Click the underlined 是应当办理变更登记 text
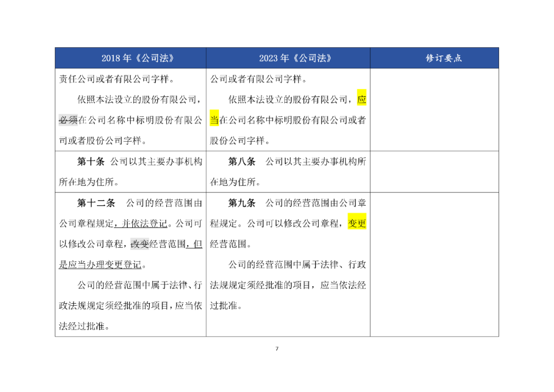Screen dimensions: 554x392 [100, 264]
